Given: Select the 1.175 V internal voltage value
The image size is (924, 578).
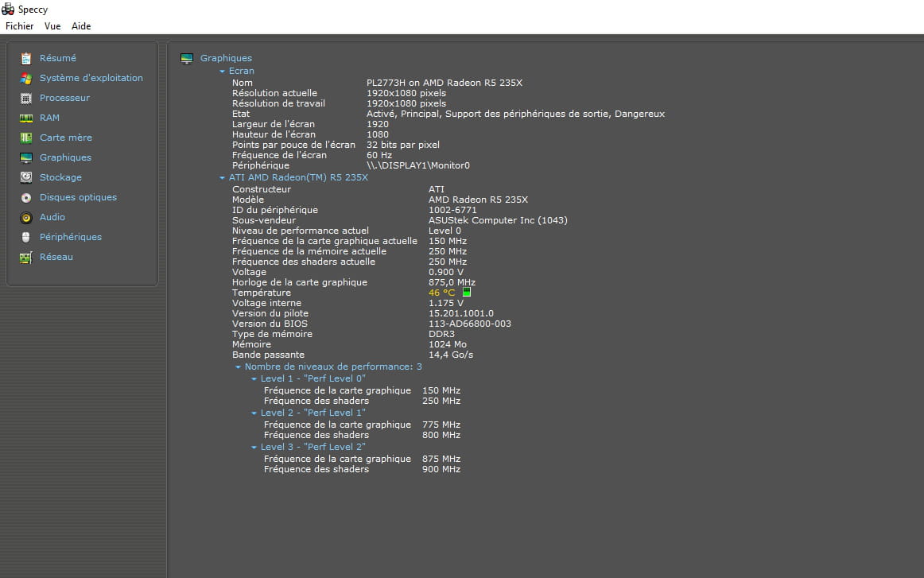Looking at the screenshot, I should (446, 304).
